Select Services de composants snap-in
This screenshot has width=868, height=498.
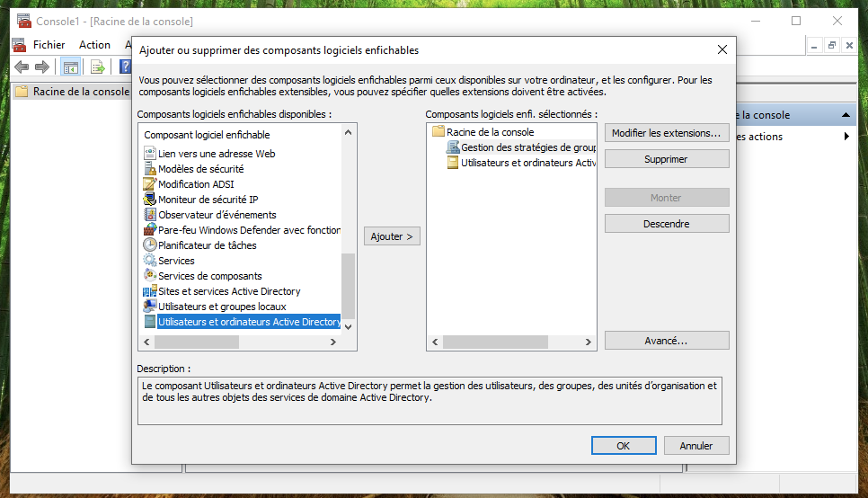tap(209, 276)
